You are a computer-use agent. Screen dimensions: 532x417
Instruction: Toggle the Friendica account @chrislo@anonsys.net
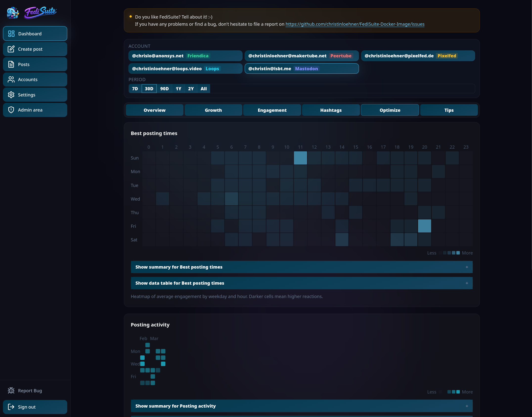point(185,56)
